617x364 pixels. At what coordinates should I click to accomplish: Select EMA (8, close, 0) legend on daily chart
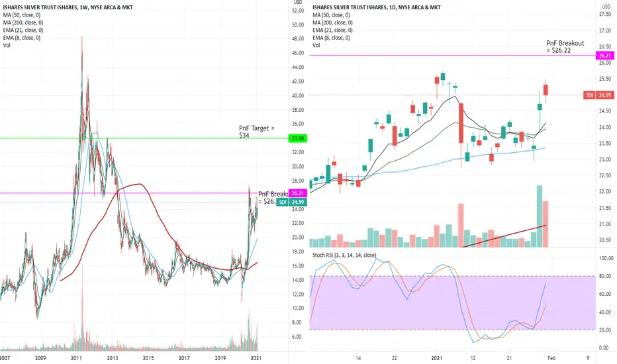click(331, 38)
